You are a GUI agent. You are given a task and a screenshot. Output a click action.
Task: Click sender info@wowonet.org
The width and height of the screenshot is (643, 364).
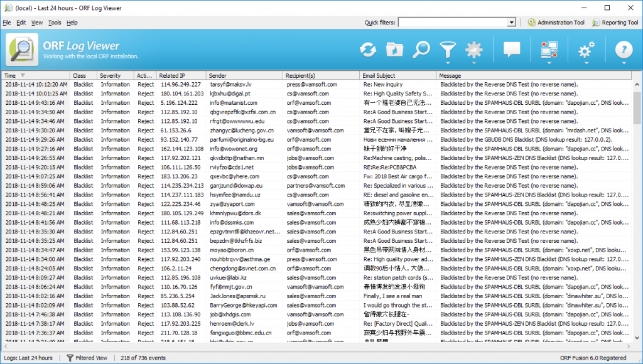click(x=234, y=149)
